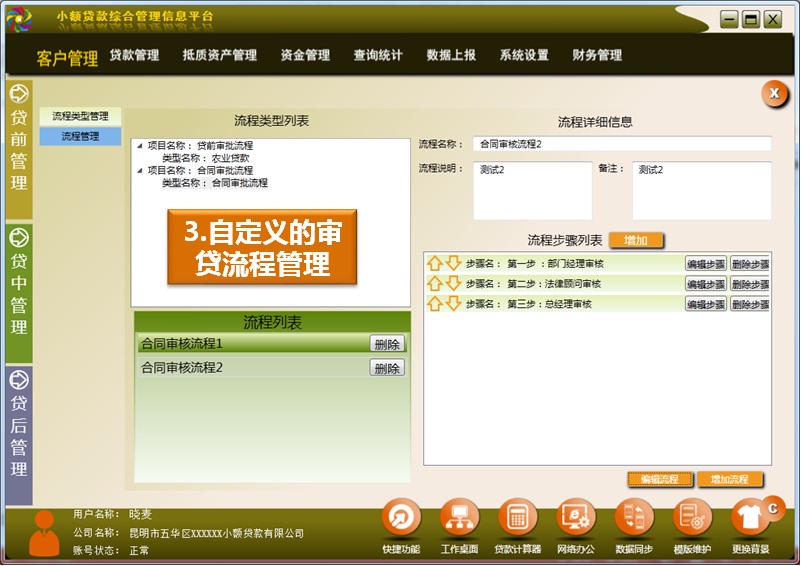Open the 模版维护 icon
This screenshot has height=566, width=801.
pos(692,519)
